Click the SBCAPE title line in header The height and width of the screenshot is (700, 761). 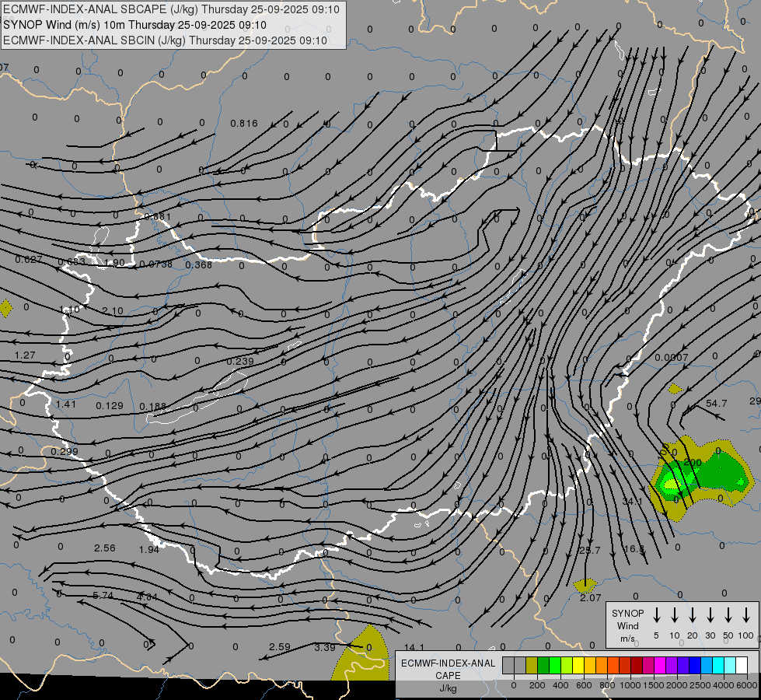171,9
